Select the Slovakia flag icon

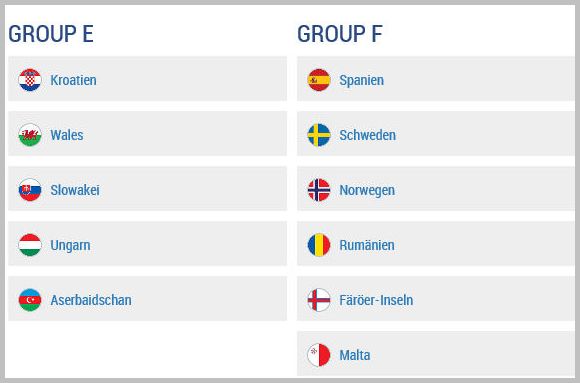pos(30,190)
